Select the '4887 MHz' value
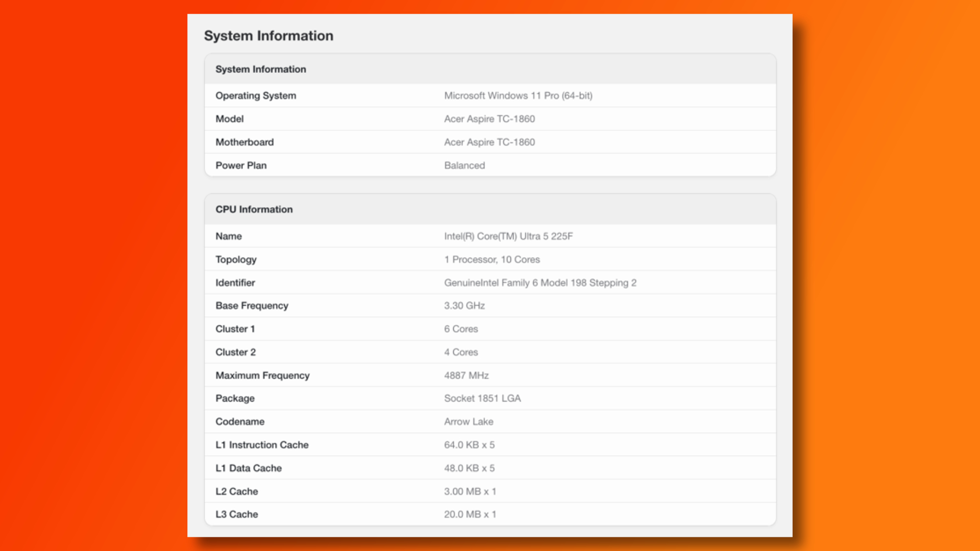This screenshot has width=980, height=551. (x=467, y=375)
